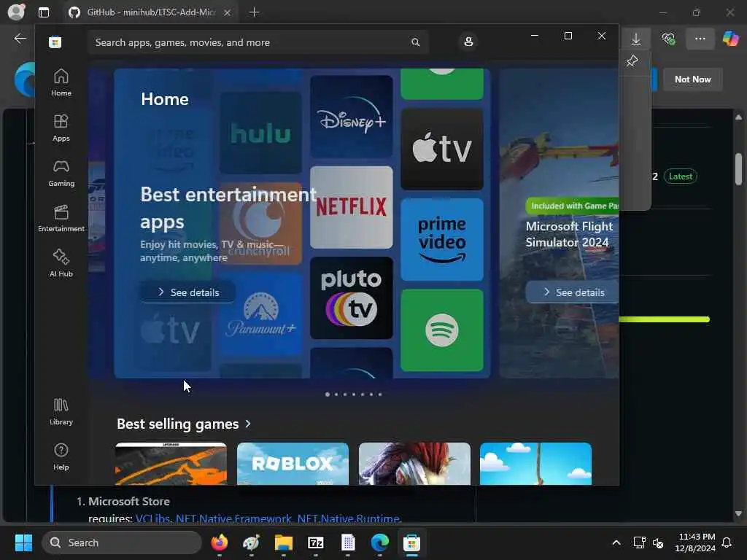Open Microsoft Flight Simulator 2024 banner

[560, 223]
